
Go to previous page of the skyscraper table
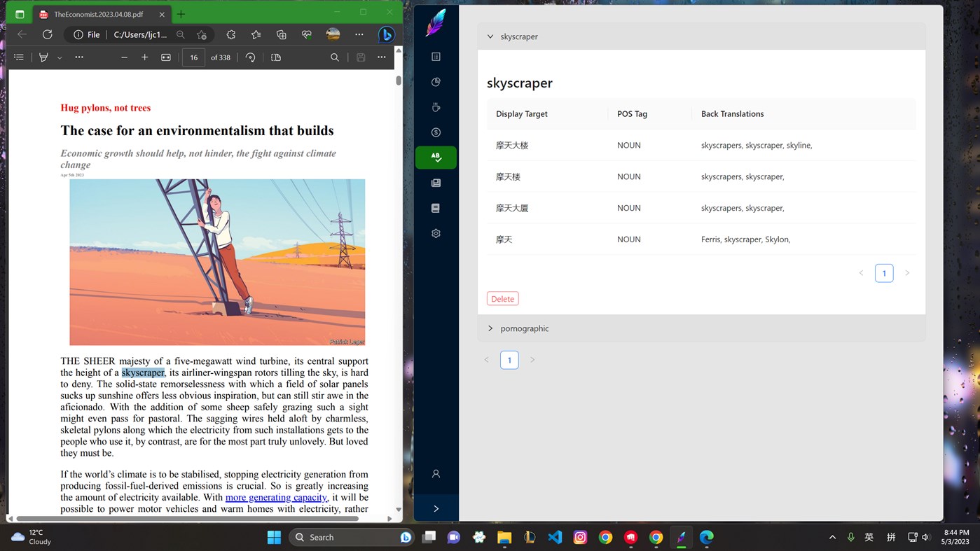861,273
